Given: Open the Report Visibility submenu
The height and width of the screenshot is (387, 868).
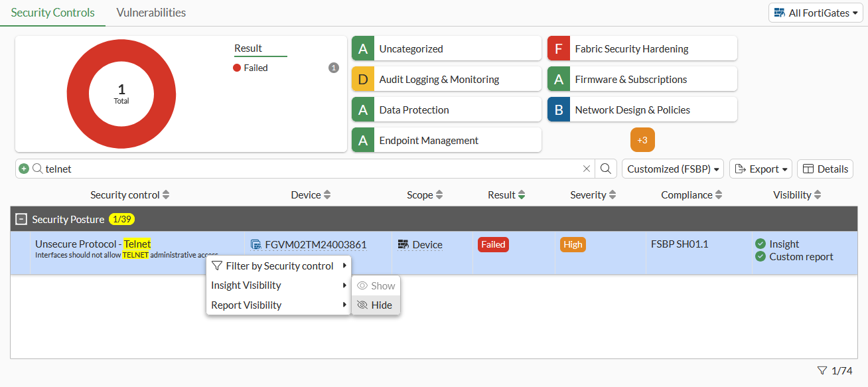Looking at the screenshot, I should 278,305.
